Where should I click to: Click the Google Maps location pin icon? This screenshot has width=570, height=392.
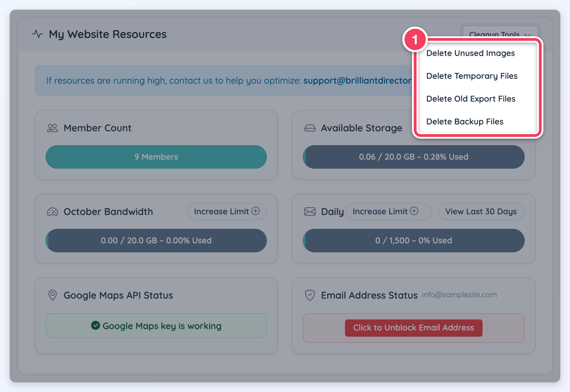point(52,295)
